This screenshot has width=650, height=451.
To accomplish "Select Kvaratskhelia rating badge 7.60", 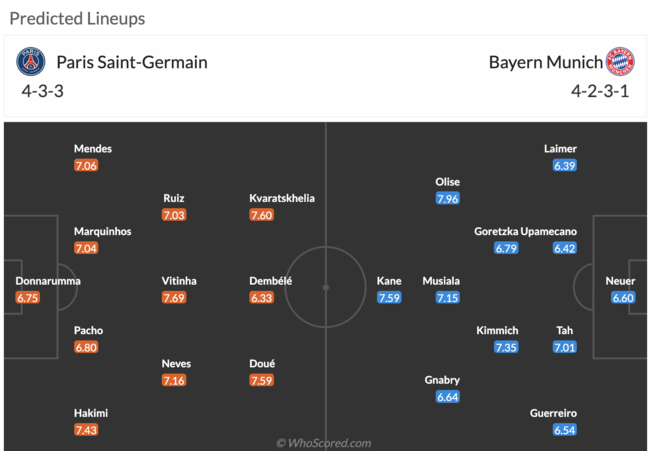I will click(x=262, y=215).
